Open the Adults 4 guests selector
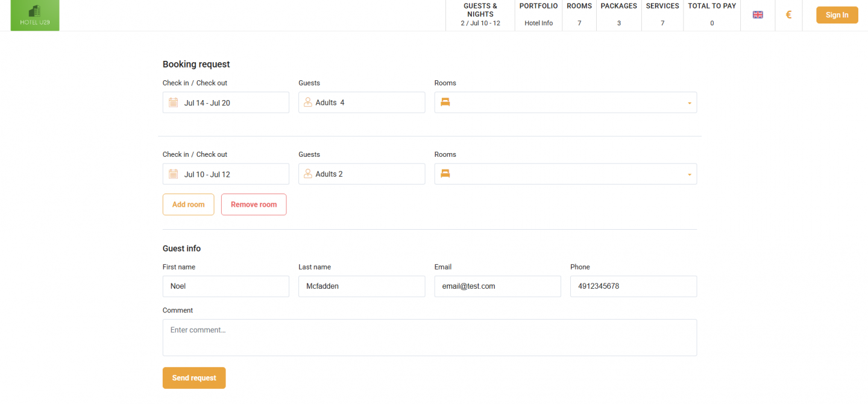 point(362,103)
